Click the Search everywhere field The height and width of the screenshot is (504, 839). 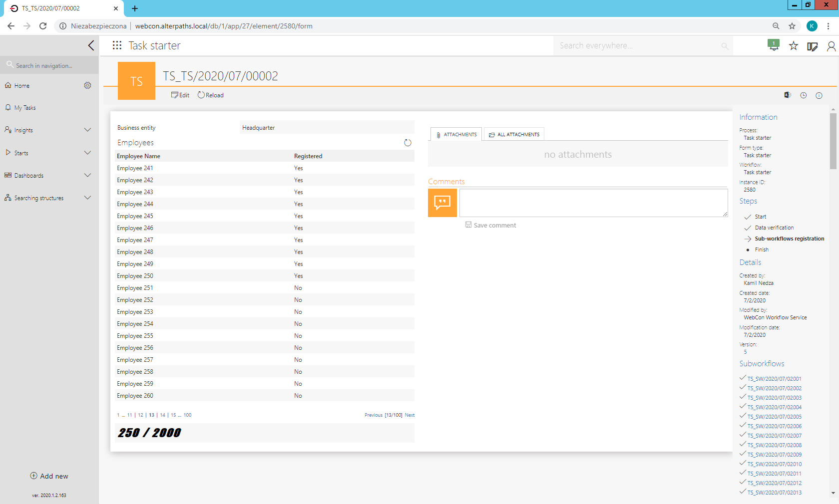[639, 45]
